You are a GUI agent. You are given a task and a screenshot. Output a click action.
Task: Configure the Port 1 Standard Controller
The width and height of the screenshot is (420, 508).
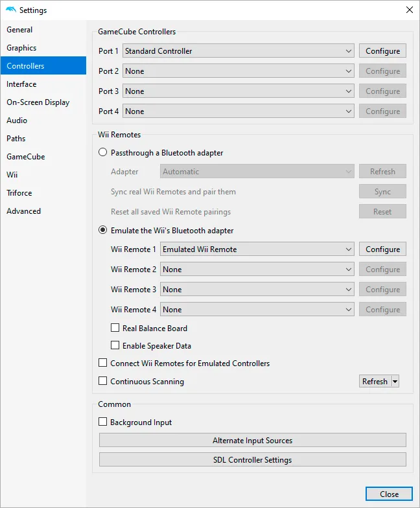382,51
